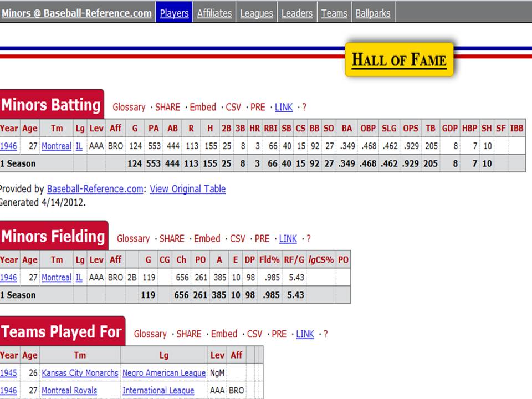This screenshot has width=532, height=399.
Task: Open 1946 year link in Minors Batting
Action: click(x=8, y=146)
